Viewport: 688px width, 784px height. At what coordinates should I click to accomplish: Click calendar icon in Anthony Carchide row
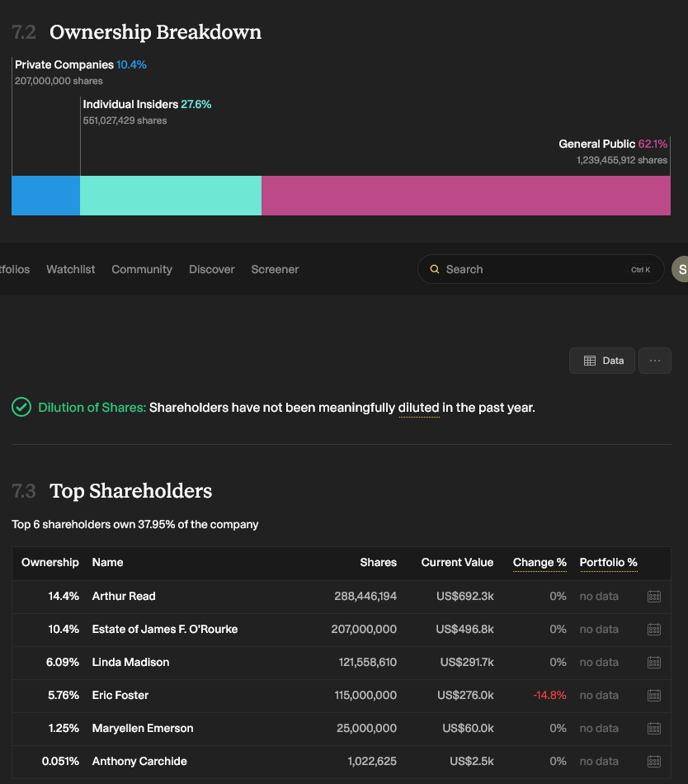click(x=654, y=762)
